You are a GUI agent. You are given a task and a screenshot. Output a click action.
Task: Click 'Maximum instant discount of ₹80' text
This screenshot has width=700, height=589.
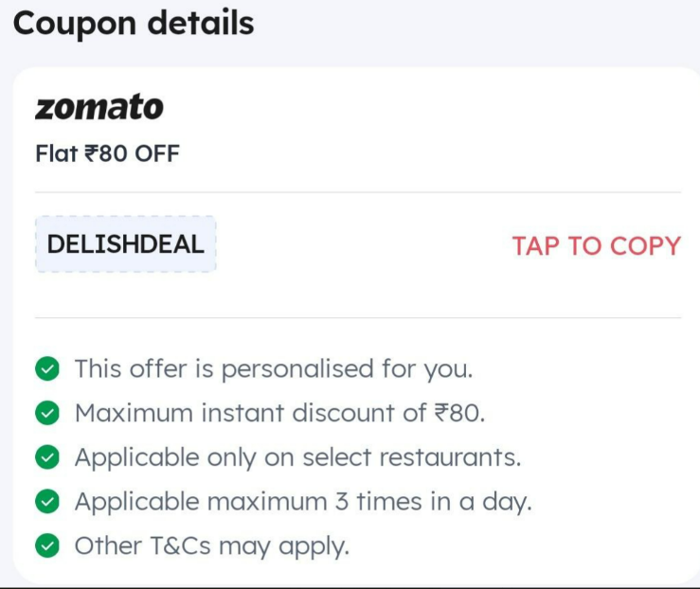[x=280, y=413]
